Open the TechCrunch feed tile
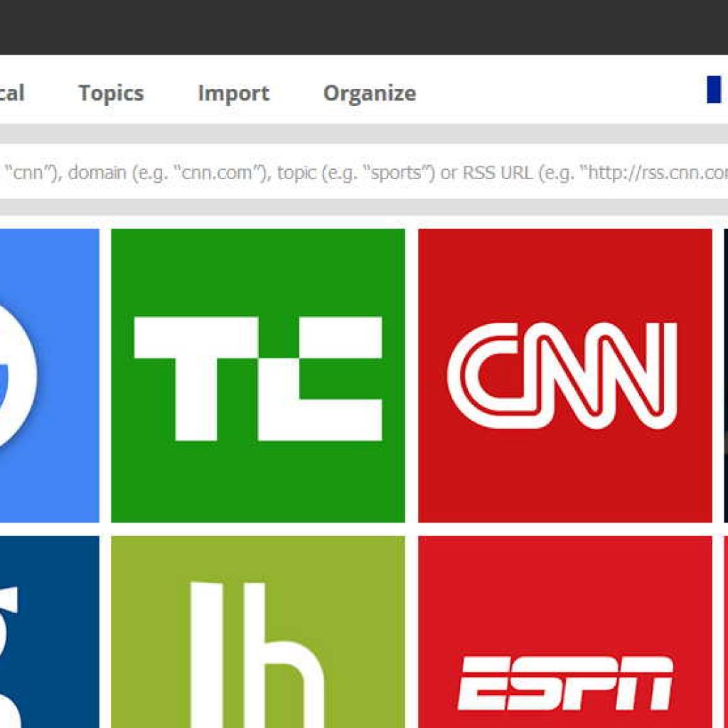 coord(257,375)
